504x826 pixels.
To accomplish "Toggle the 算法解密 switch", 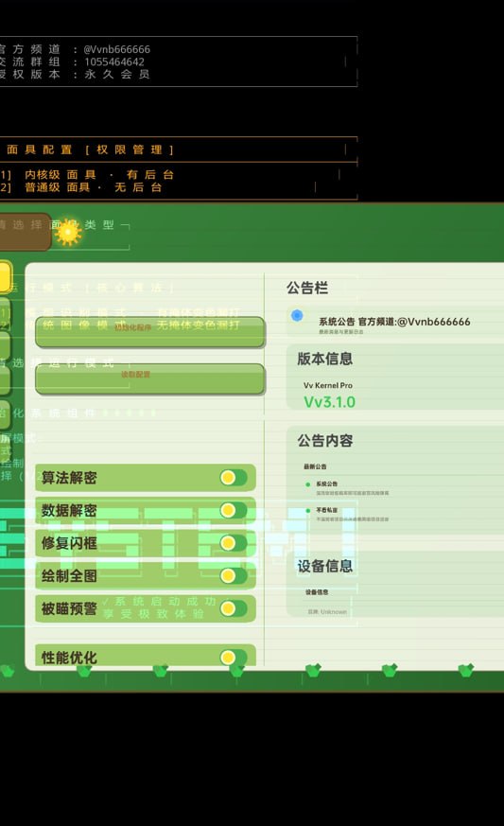I will (234, 478).
